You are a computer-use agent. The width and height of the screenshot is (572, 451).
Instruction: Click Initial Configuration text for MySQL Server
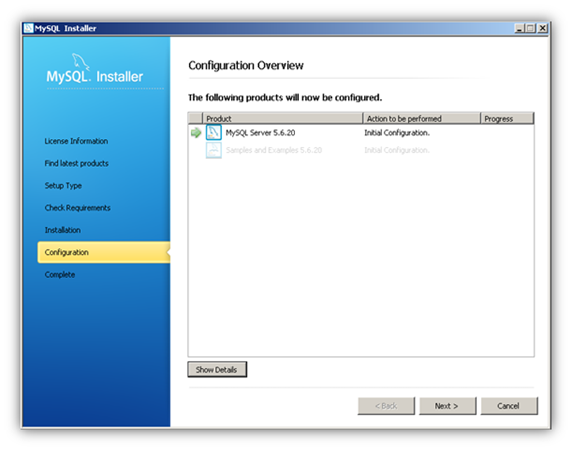pos(397,133)
